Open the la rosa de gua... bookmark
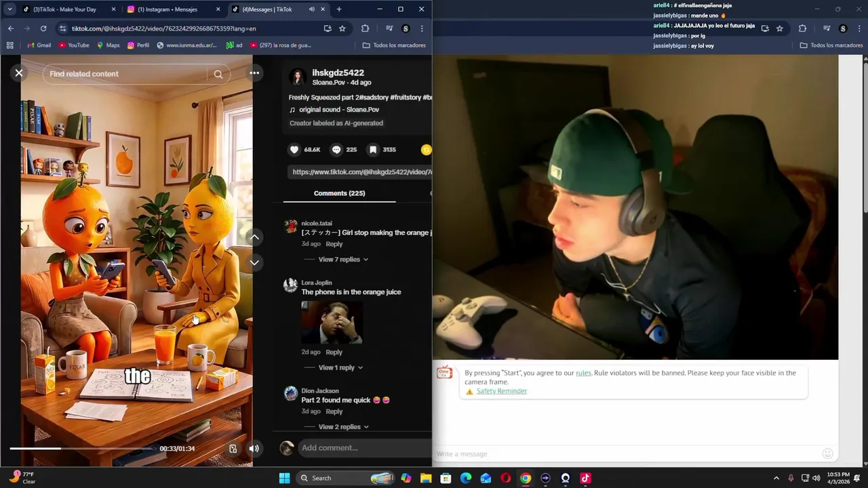The height and width of the screenshot is (488, 868). (x=280, y=45)
